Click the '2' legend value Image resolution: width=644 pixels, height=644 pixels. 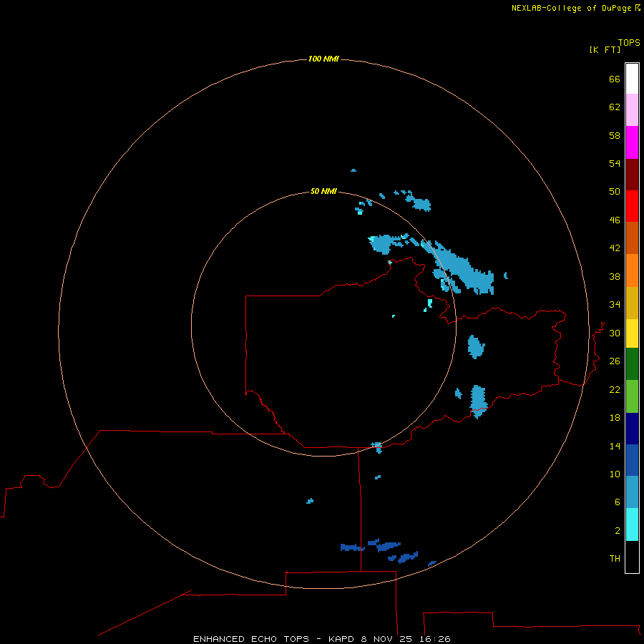pyautogui.click(x=618, y=531)
